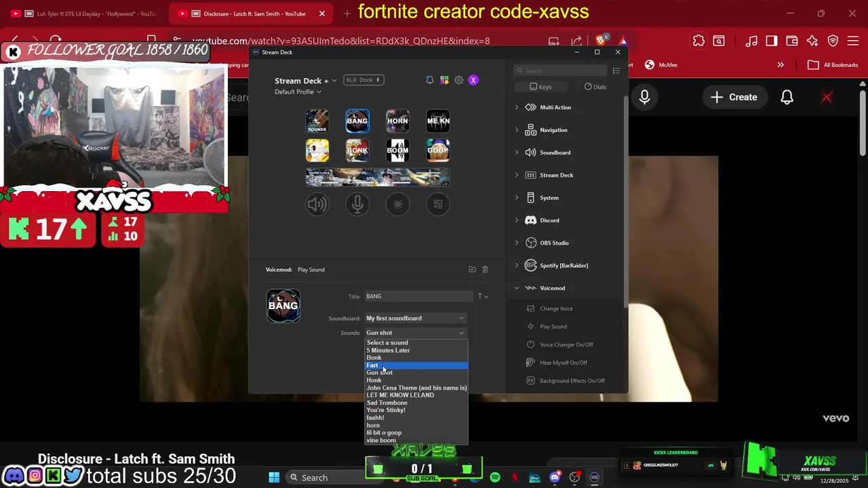Select the GOOP key on the deck
The image size is (868, 488).
click(438, 150)
